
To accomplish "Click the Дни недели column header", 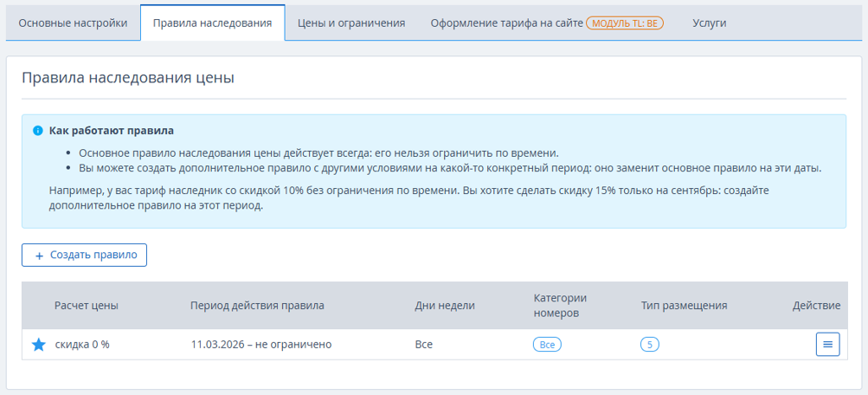I will click(x=445, y=306).
